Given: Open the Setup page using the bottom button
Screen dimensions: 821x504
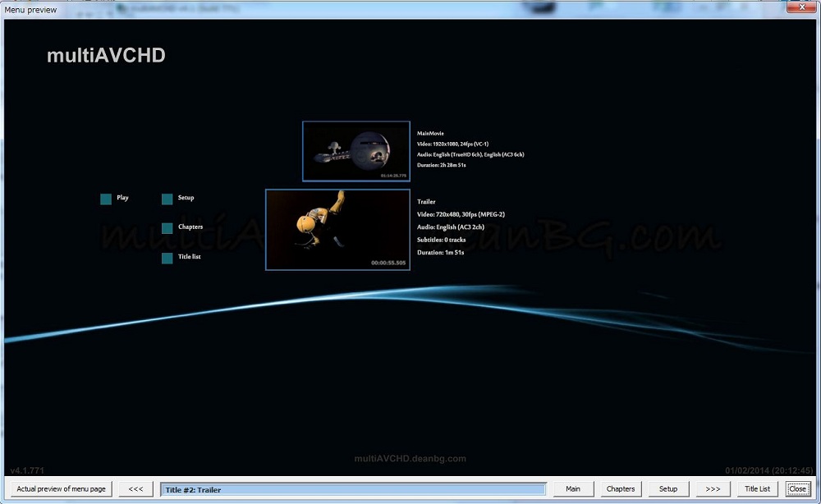Looking at the screenshot, I should [x=668, y=489].
